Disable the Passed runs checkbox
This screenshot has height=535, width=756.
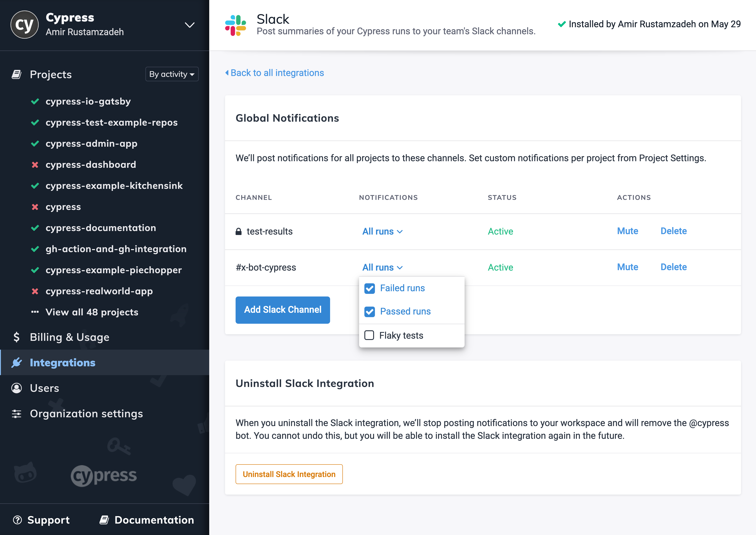(x=369, y=312)
